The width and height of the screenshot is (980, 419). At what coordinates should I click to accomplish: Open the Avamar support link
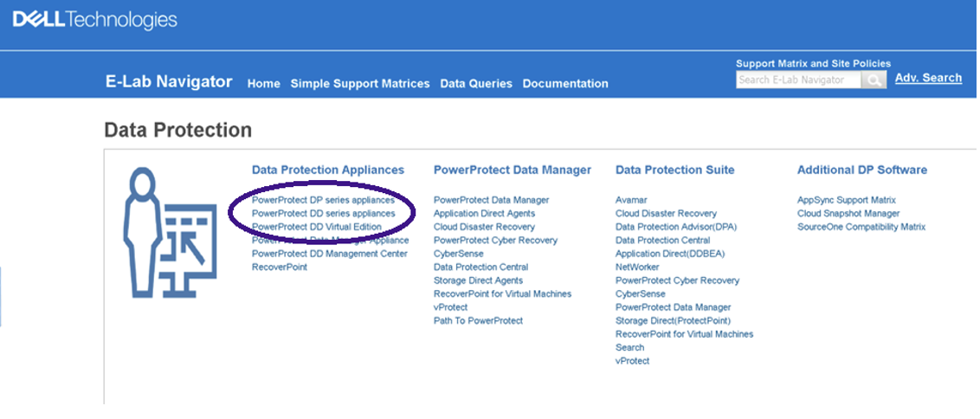pos(629,200)
